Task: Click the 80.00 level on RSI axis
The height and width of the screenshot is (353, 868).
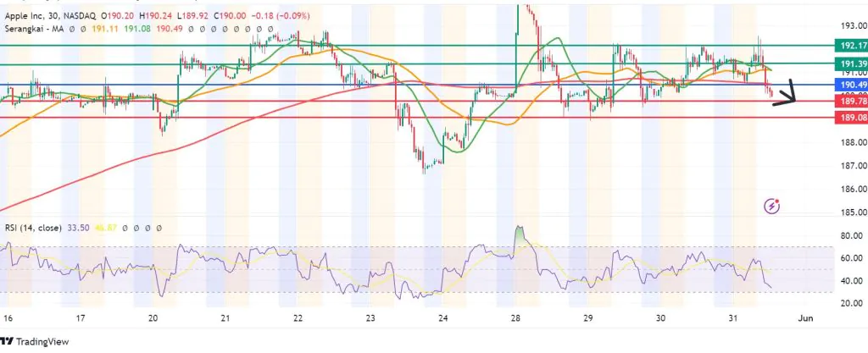Action: (x=850, y=235)
